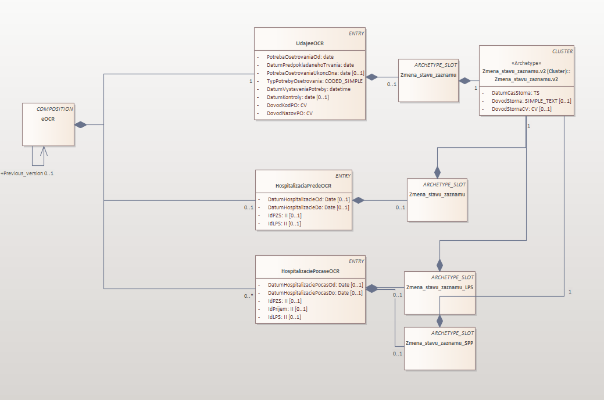Click the diamond connector right of HospitalizacePocaseOCR
604x400 pixels.
click(x=372, y=288)
